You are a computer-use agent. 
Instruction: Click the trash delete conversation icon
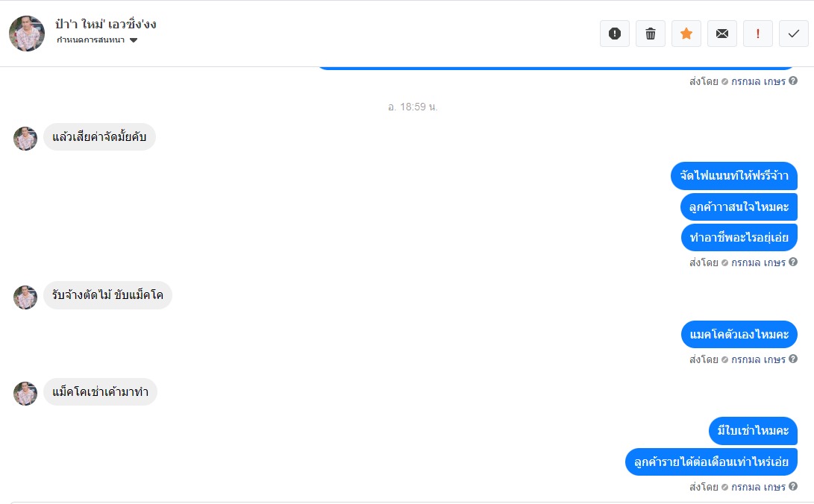[651, 34]
